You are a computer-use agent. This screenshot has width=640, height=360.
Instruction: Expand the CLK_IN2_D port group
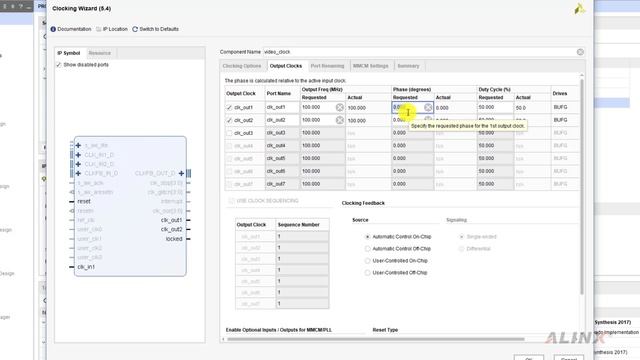pos(78,164)
